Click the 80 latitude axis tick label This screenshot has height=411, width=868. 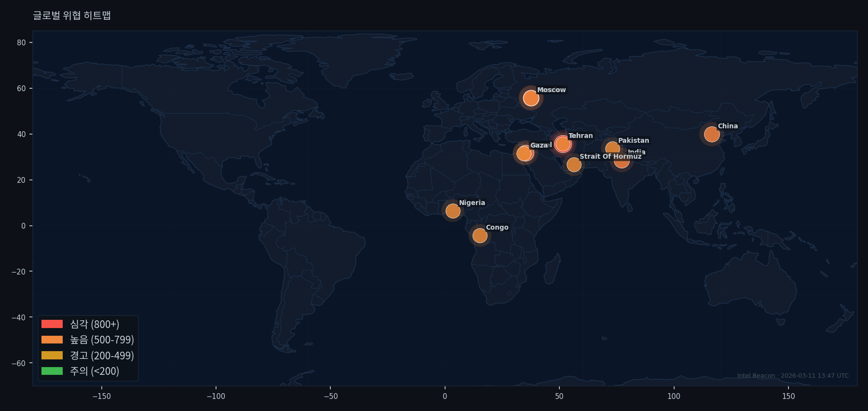(21, 42)
